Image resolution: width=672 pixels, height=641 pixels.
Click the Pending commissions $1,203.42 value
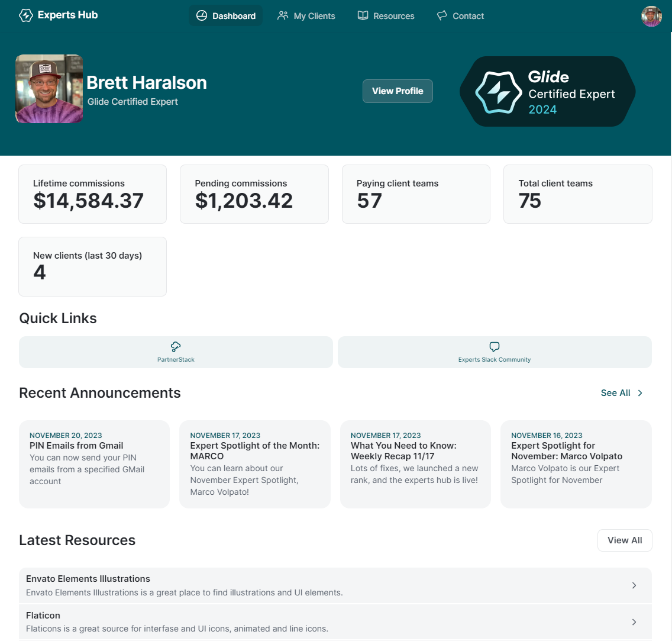click(244, 201)
